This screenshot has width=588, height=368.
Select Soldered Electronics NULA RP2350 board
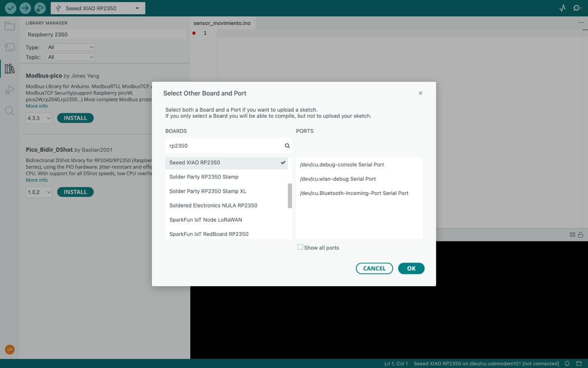click(x=226, y=205)
